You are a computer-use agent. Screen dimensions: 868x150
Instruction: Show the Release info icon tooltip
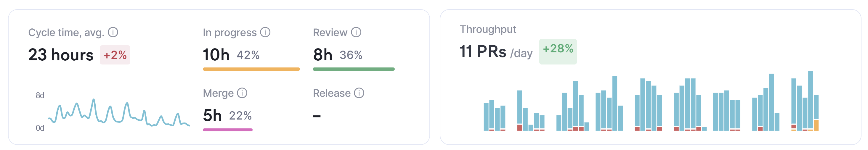359,93
